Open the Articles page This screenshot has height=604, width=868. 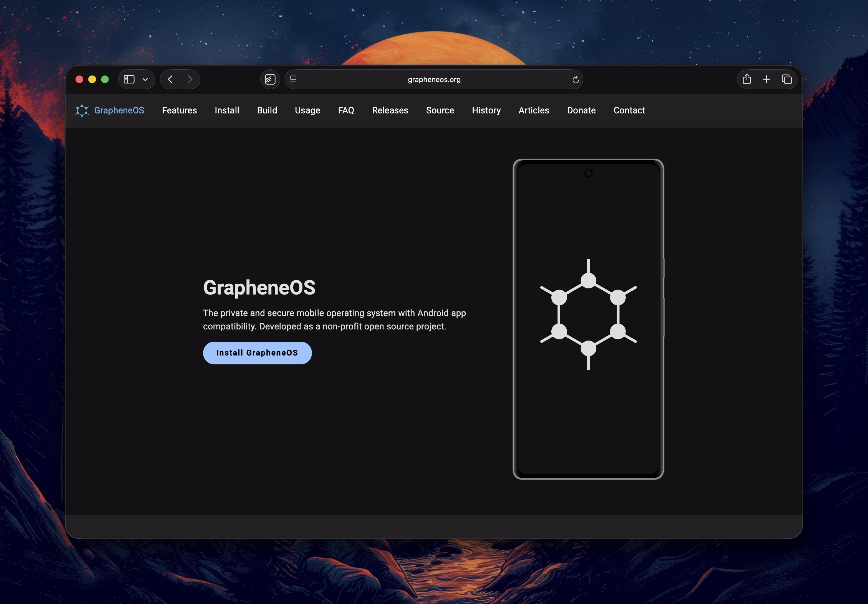pos(534,110)
